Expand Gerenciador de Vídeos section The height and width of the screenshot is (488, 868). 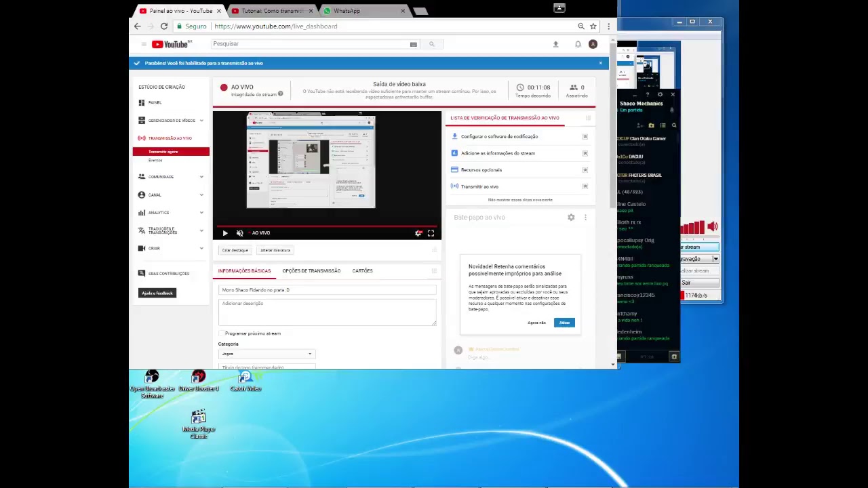(x=171, y=120)
